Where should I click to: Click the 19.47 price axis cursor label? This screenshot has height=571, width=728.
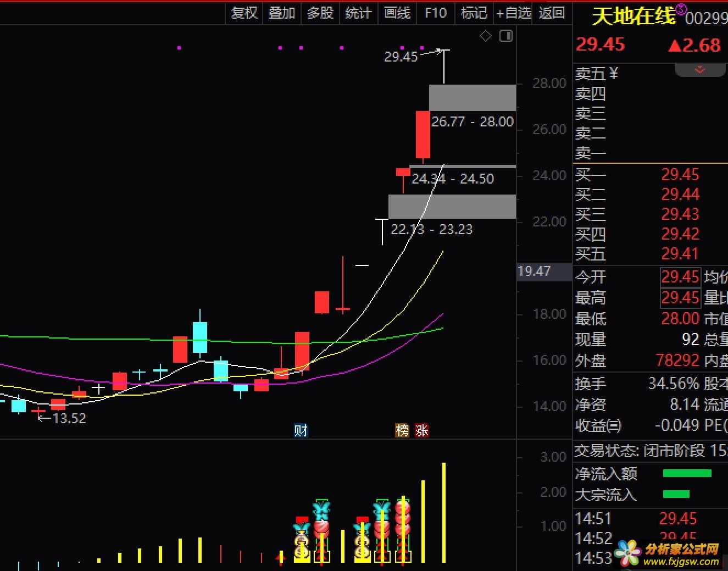544,271
